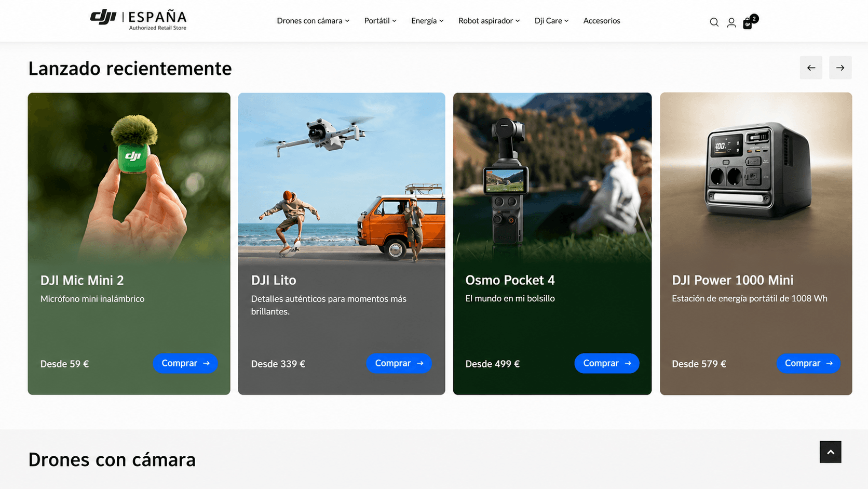Buy the DJI Power 1000 Mini
This screenshot has height=489, width=868.
808,363
